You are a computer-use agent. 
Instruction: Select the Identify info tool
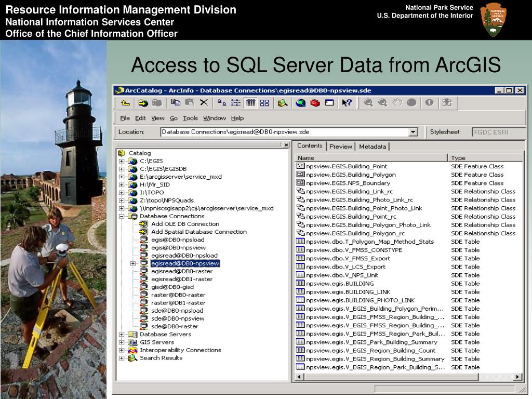(x=429, y=103)
